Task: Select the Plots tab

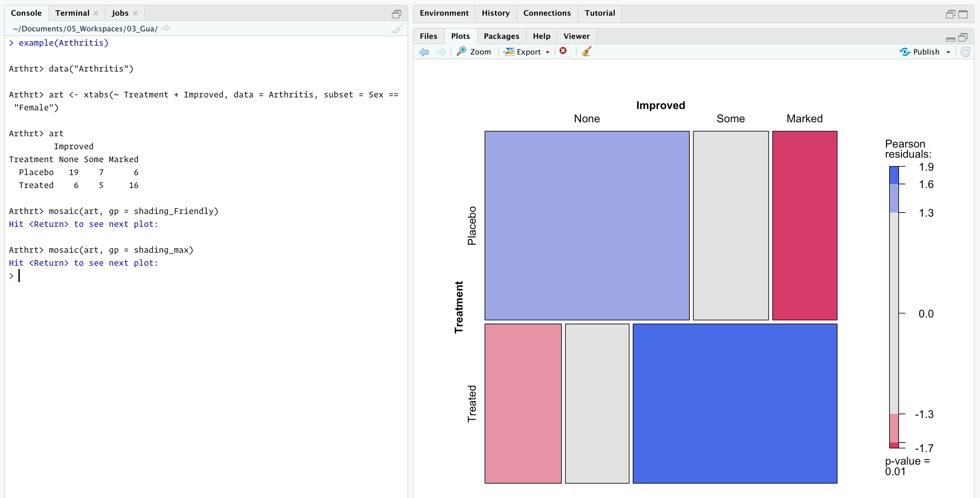Action: 460,36
